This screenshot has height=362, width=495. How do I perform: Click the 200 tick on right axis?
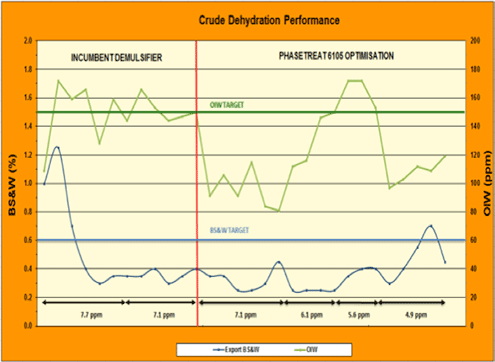(475, 41)
